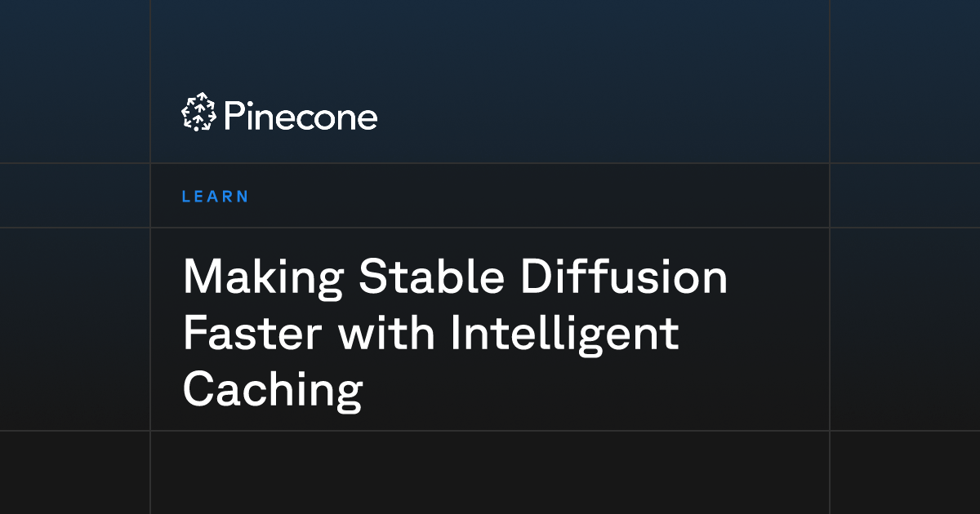Click the right margin cell beside the LEARN row
The height and width of the screenshot is (514, 980).
pyautogui.click(x=905, y=196)
